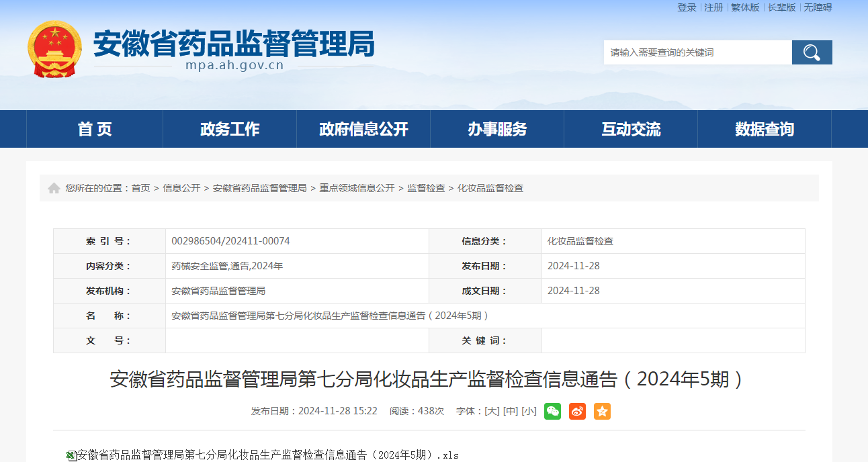Click breadcrumb link 首页
868x462 pixels.
coord(140,188)
